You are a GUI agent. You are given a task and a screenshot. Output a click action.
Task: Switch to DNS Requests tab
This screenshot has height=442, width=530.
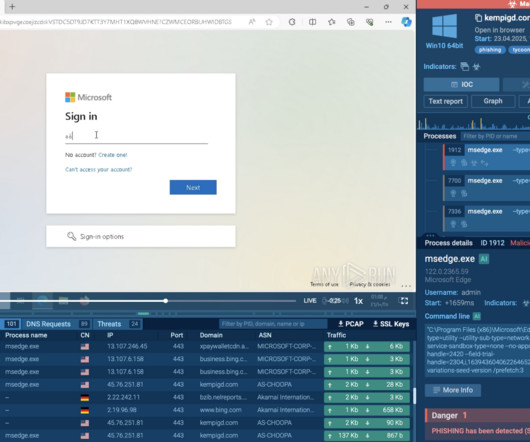click(x=57, y=324)
